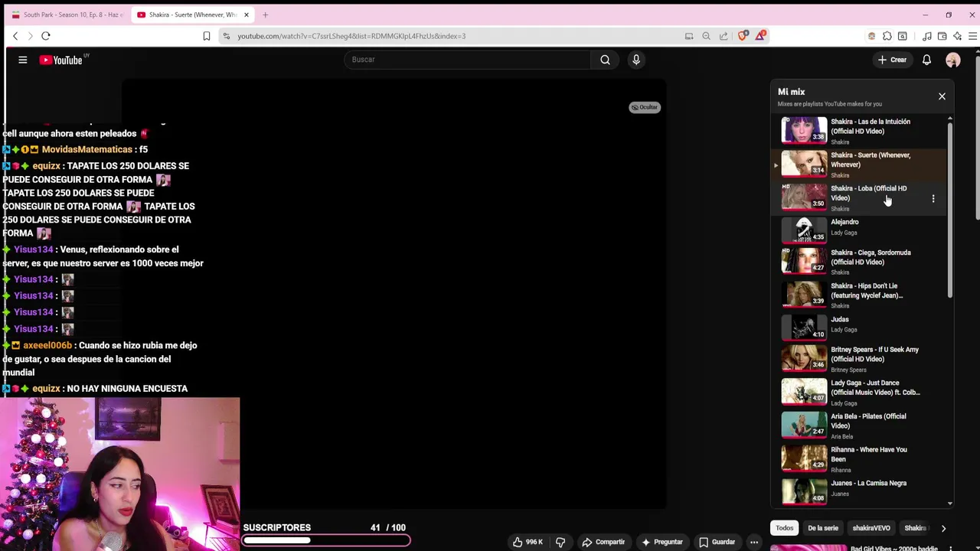The width and height of the screenshot is (980, 551).
Task: Open the account avatar menu
Action: pyautogui.click(x=952, y=60)
